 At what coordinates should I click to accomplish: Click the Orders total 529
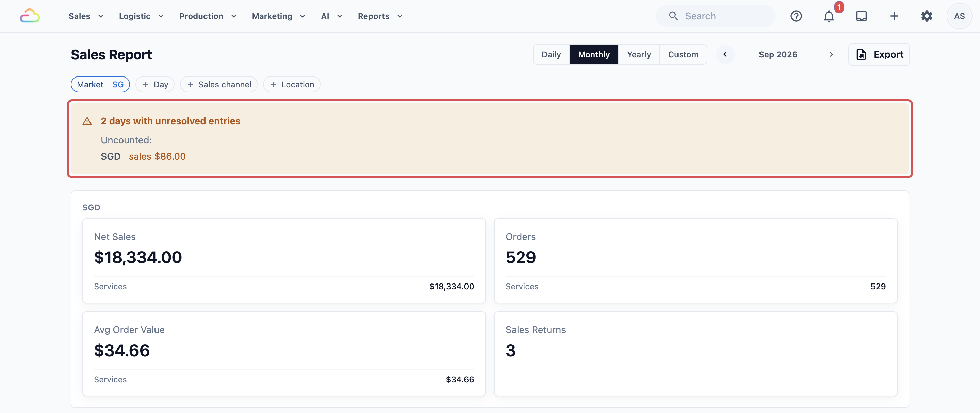(520, 257)
